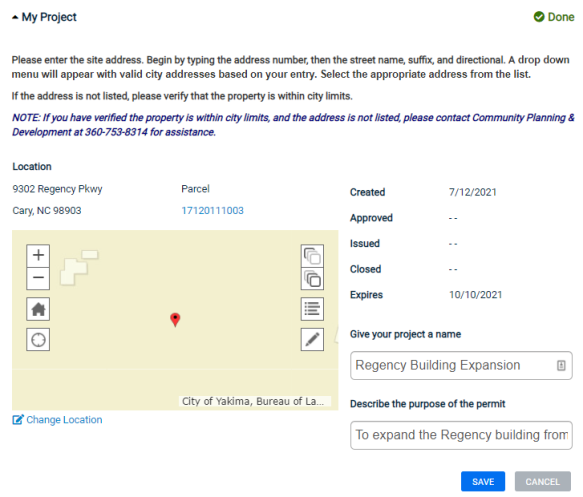Save the project details
The width and height of the screenshot is (583, 497).
pos(483,481)
